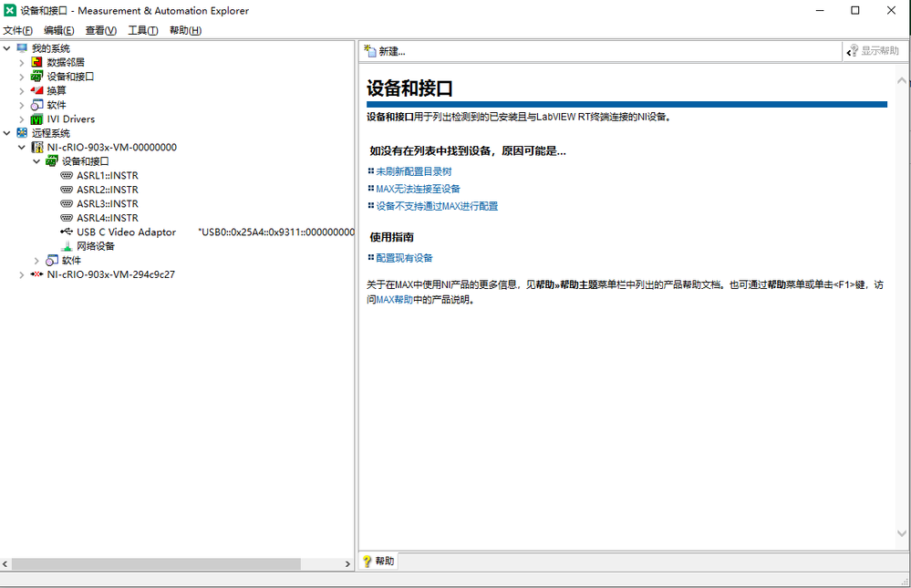The image size is (911, 588).
Task: Open the 设备不支持通过MAX进行配置 link
Action: [437, 206]
